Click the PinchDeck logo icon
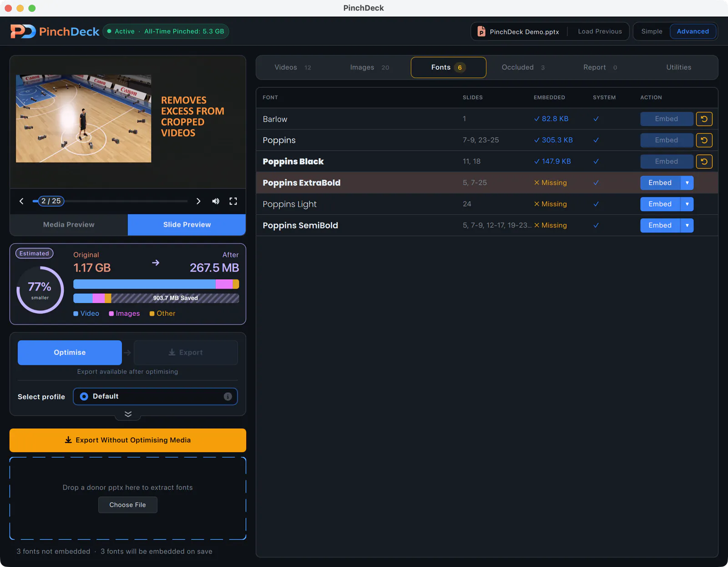728x567 pixels. [x=23, y=31]
